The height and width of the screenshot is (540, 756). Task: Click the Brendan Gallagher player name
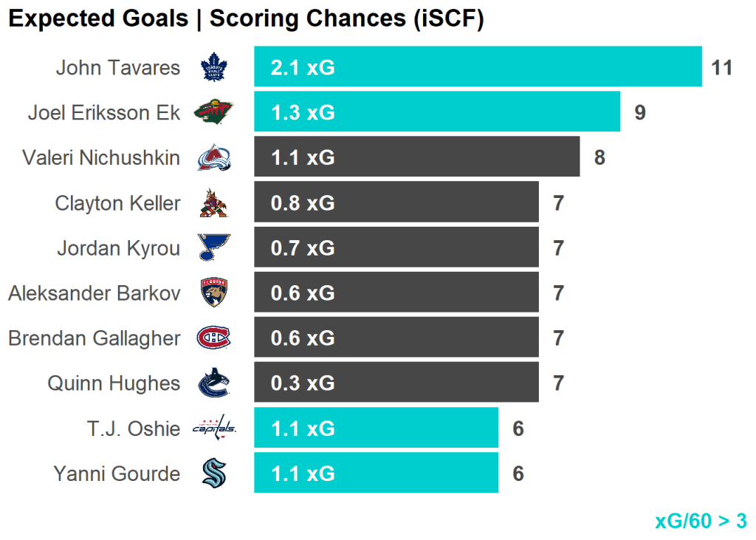94,338
